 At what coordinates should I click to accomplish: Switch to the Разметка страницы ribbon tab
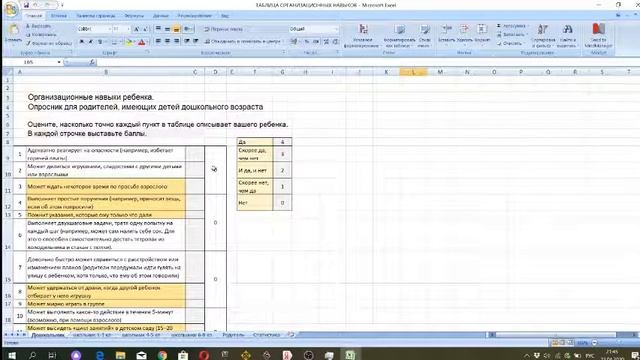[x=96, y=16]
